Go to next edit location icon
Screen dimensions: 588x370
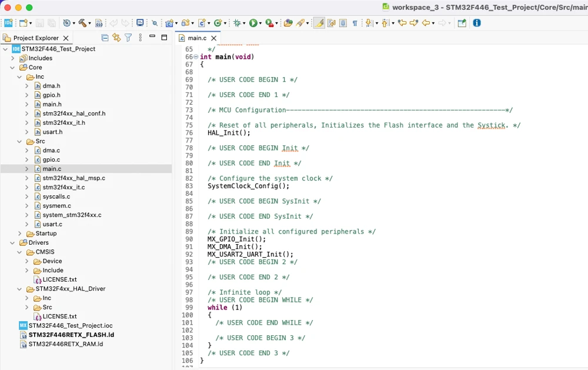pyautogui.click(x=414, y=23)
